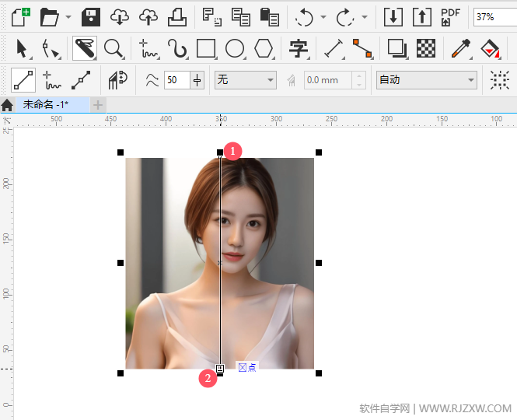This screenshot has width=517, height=420.
Task: Select the Interactive fill bucket tool
Action: coord(490,48)
